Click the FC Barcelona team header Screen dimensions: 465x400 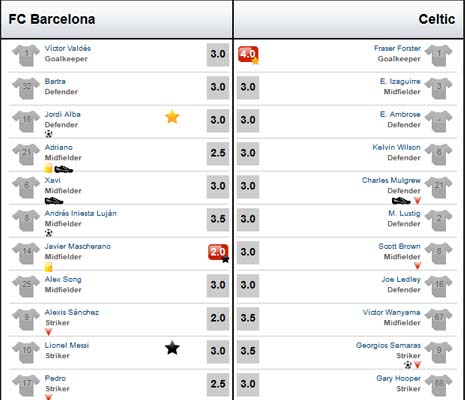tap(52, 19)
